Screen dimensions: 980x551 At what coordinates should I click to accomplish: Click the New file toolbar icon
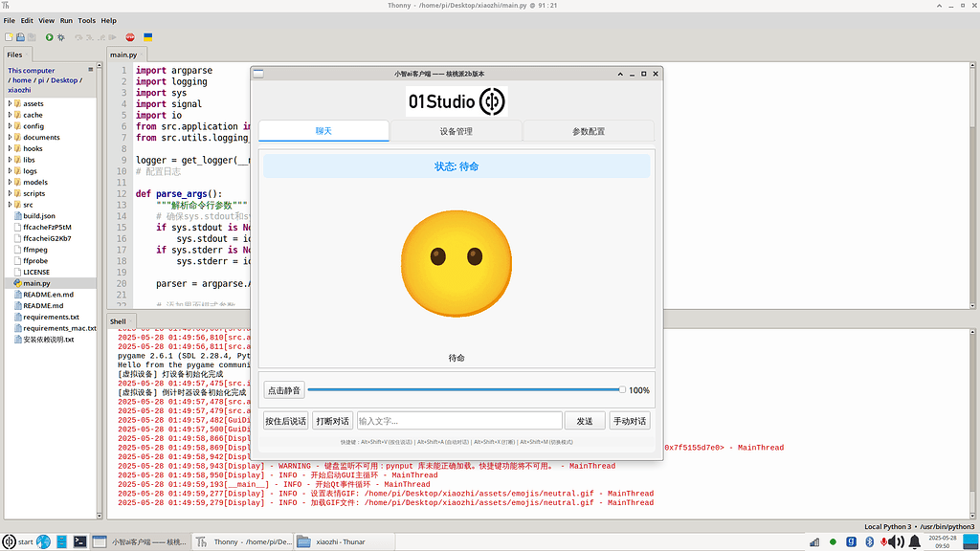click(9, 37)
